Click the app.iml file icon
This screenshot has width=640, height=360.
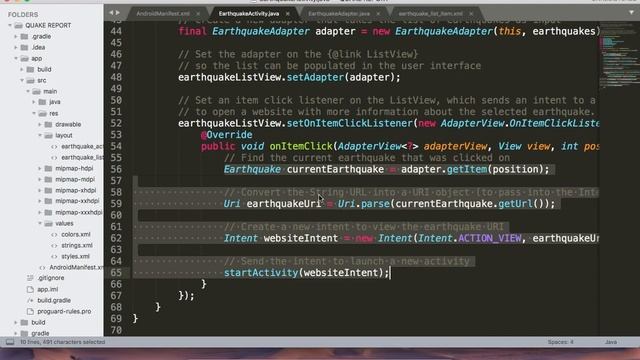(x=30, y=289)
